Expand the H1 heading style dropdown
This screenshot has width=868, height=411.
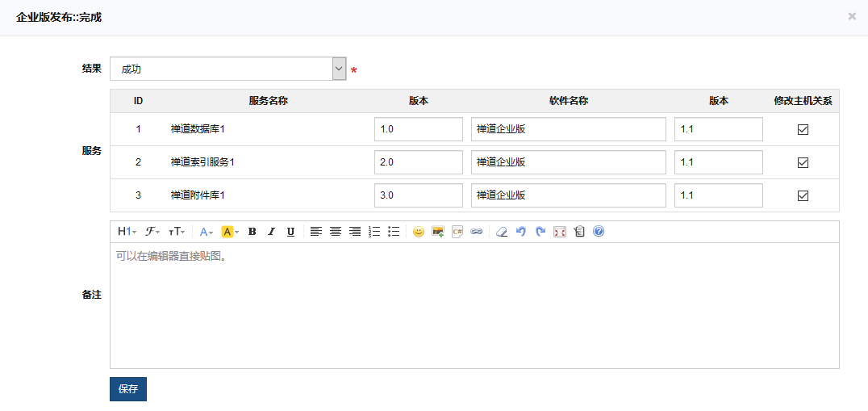(x=127, y=232)
